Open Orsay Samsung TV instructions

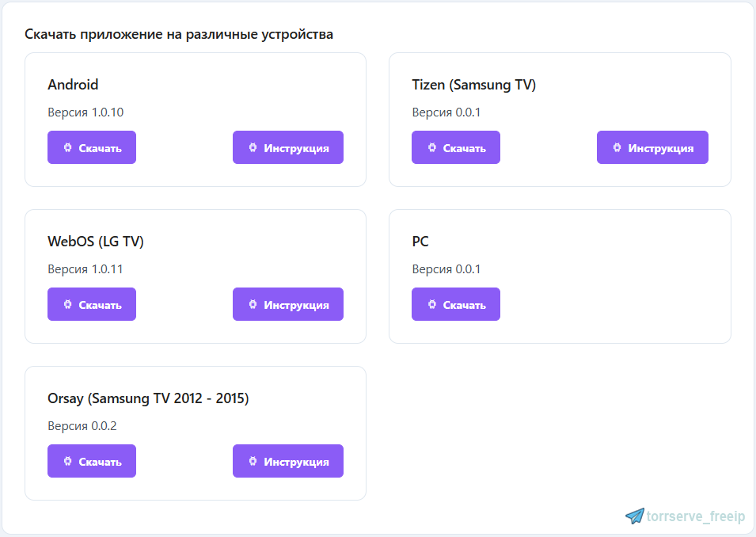click(x=288, y=461)
